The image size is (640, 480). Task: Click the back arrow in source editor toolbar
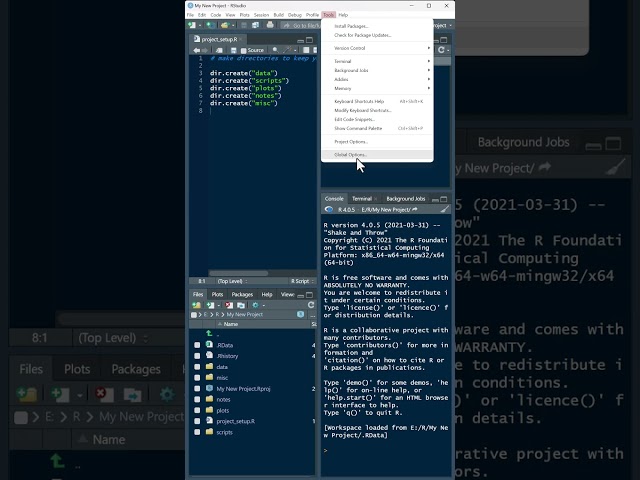[x=196, y=50]
